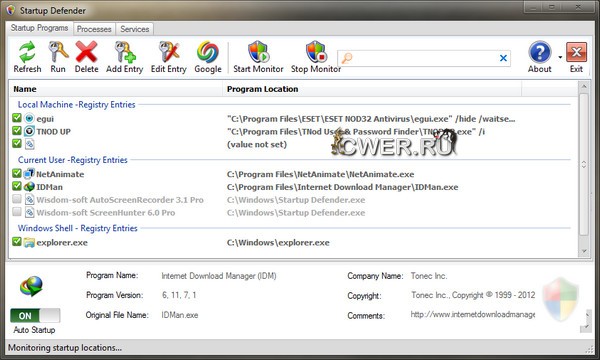Open Add Entry from the toolbar
Screen dimensions: 600x360
(x=125, y=52)
